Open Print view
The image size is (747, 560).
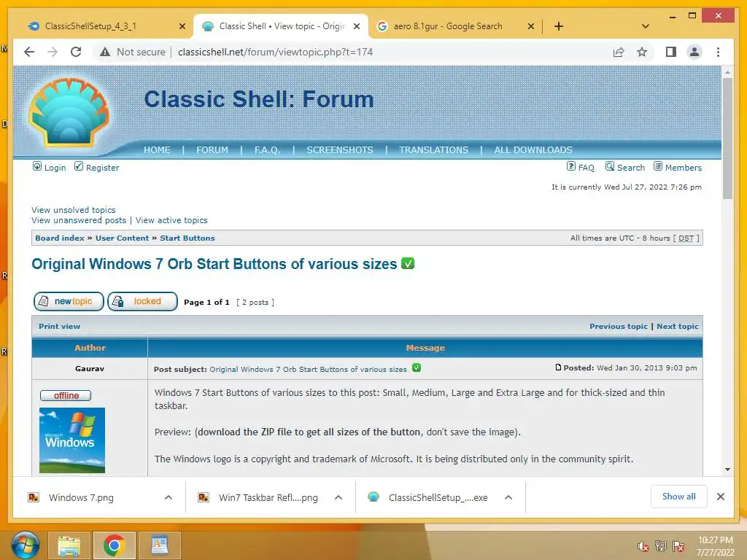pos(60,326)
